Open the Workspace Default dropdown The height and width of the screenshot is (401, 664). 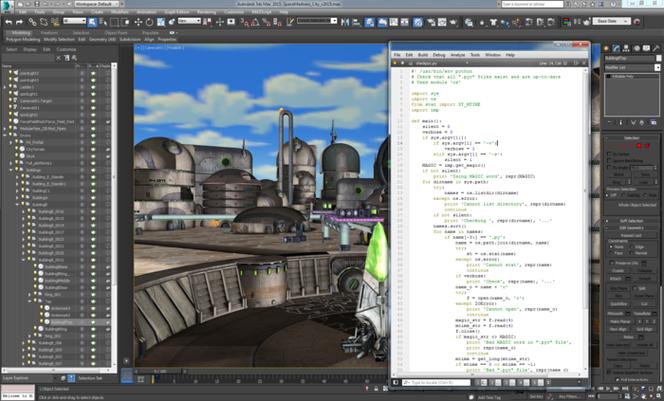[96, 4]
